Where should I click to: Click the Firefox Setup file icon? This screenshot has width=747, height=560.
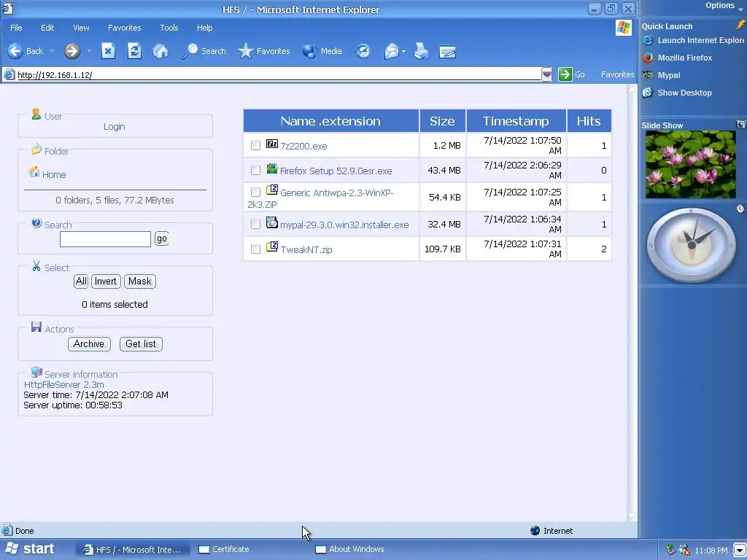[272, 168]
